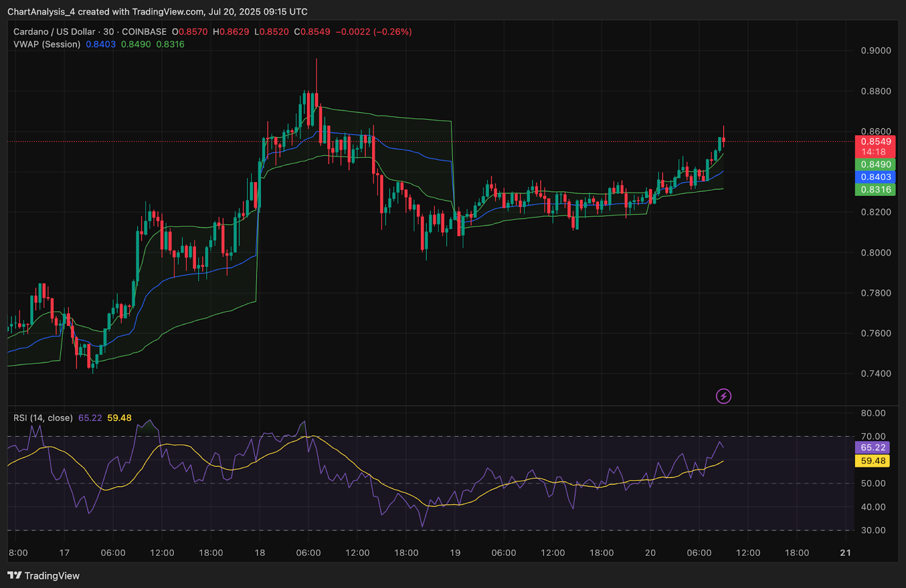The height and width of the screenshot is (588, 906).
Task: Click the red 0.8549 current price label
Action: pos(875,142)
